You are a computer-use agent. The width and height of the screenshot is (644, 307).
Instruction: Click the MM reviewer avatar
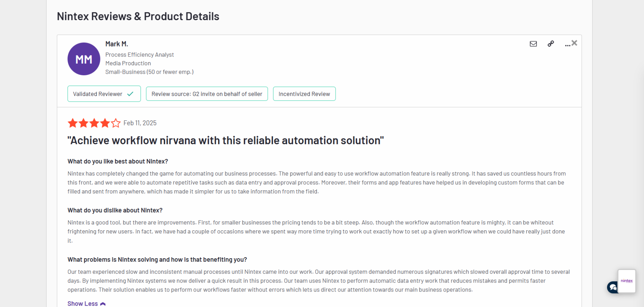(x=84, y=59)
